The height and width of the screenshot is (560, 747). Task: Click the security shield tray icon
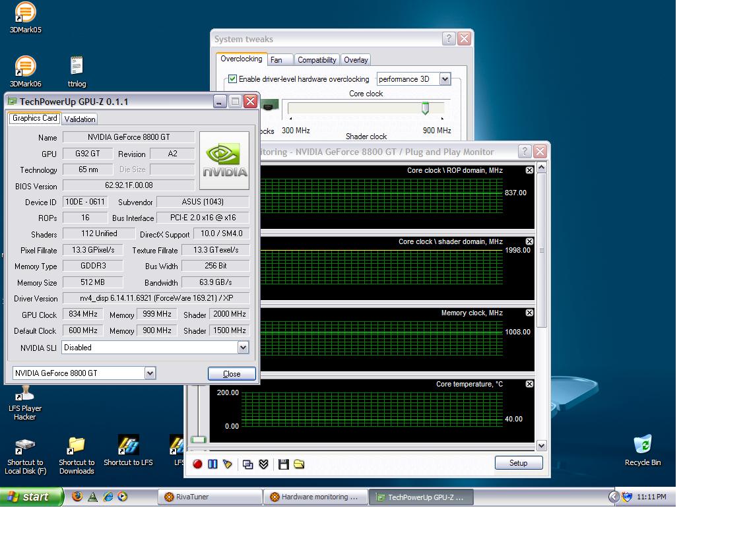pyautogui.click(x=627, y=497)
